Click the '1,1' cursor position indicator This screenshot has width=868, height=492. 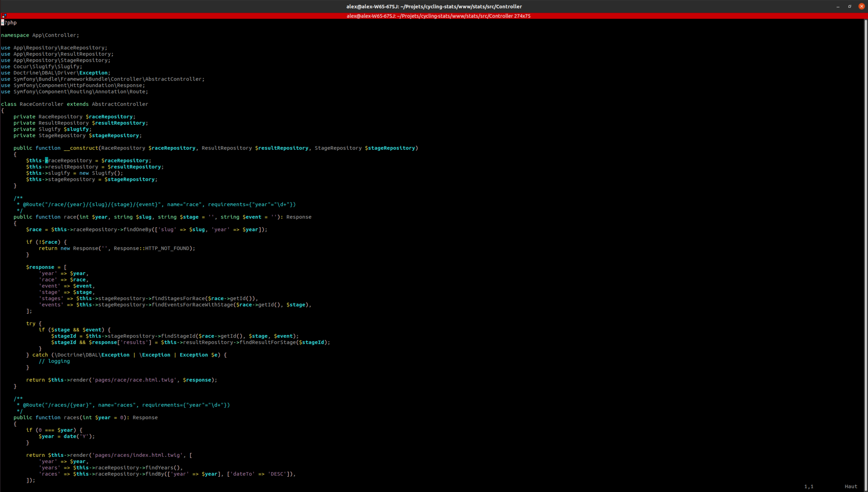coord(808,486)
